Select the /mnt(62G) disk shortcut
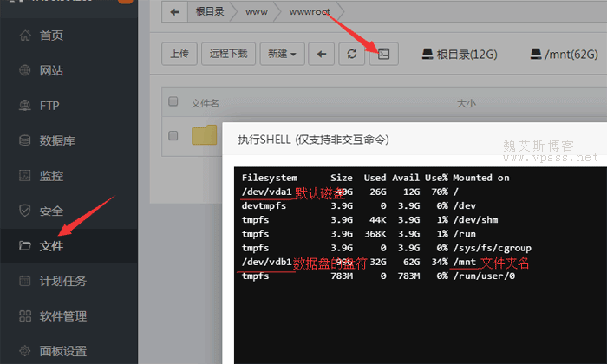 point(565,55)
